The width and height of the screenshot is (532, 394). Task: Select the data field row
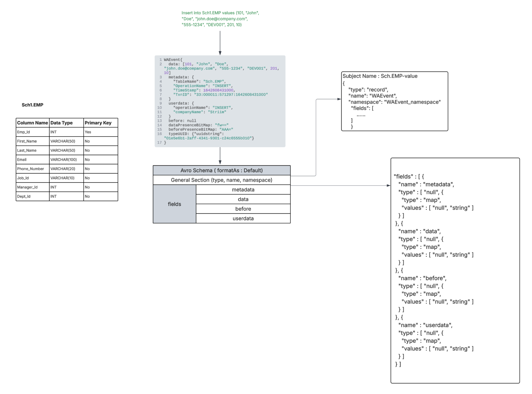tap(243, 199)
